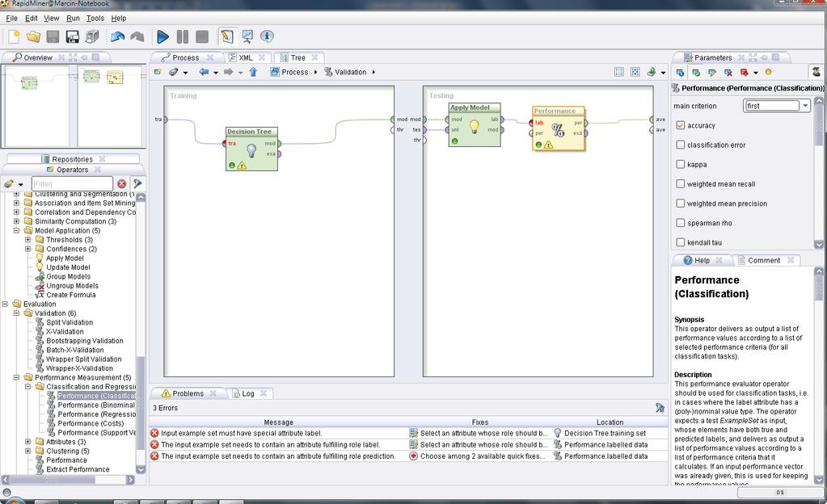Open the Tools menu

point(95,18)
